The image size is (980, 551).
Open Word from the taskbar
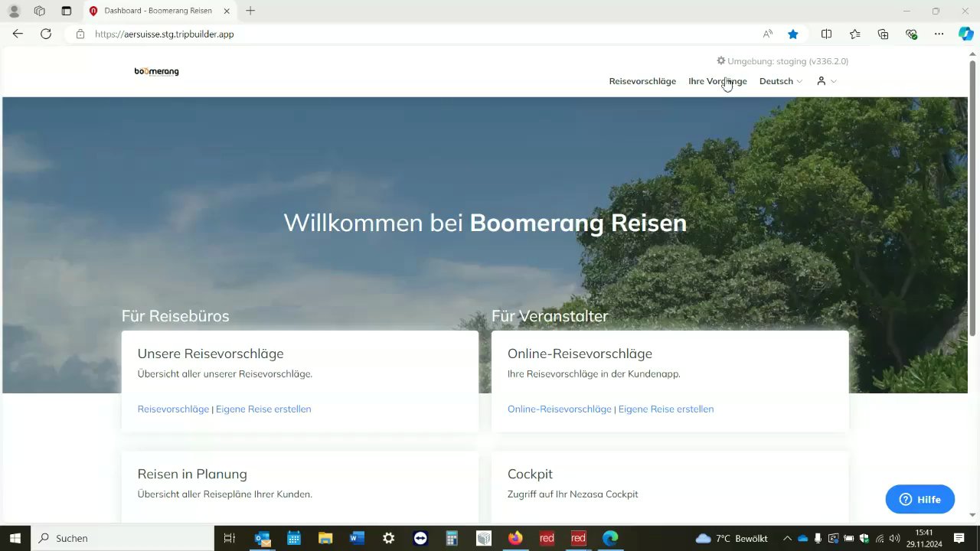point(357,538)
